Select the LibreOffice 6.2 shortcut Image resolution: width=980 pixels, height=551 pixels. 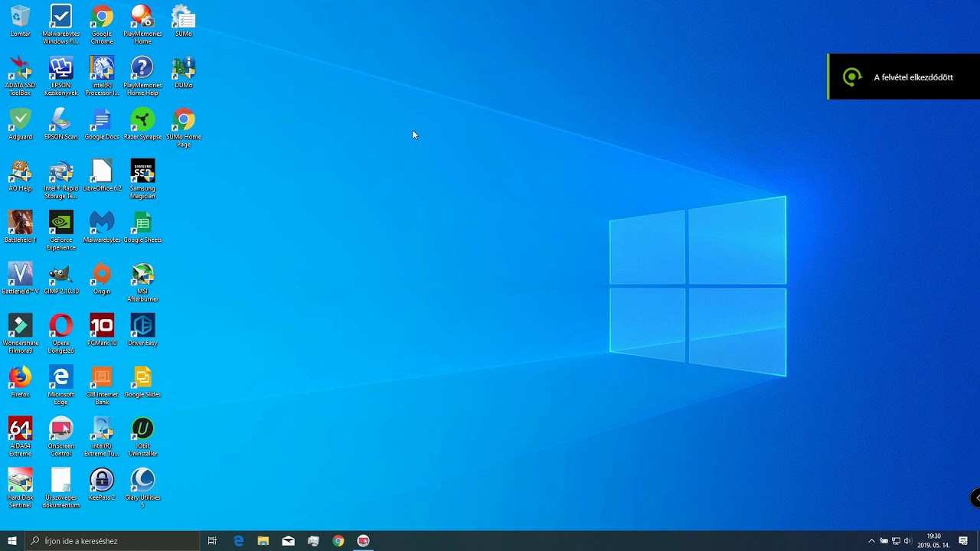coord(102,175)
